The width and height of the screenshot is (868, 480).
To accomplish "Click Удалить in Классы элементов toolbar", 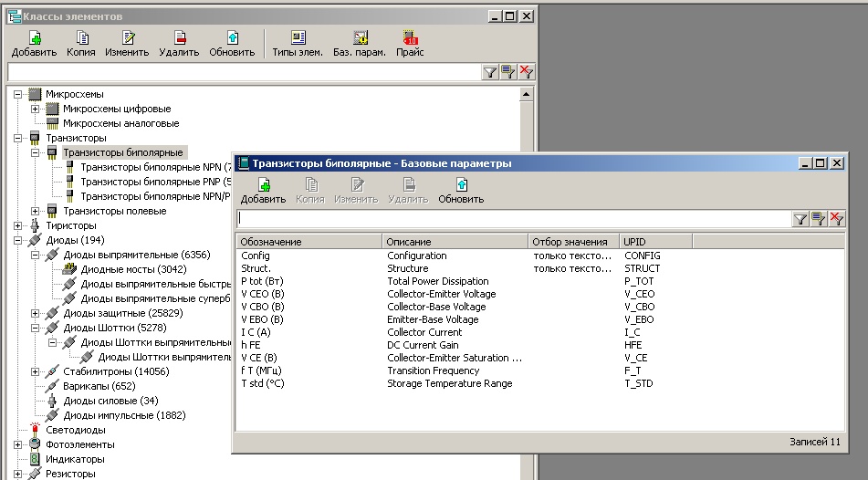I will (179, 44).
